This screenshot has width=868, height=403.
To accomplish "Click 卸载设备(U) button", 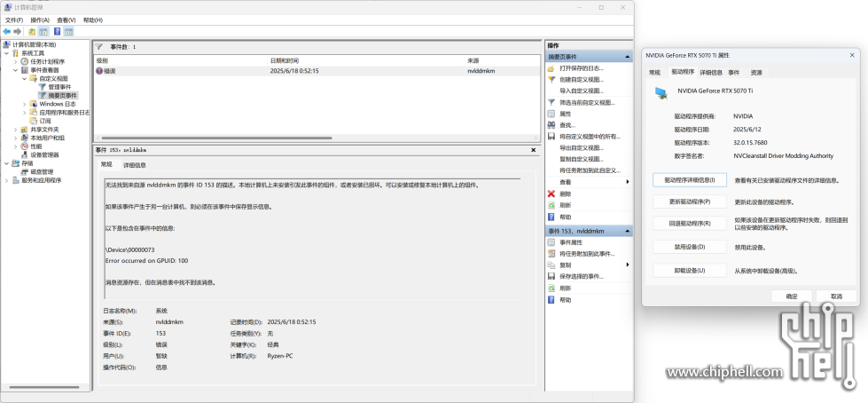I will click(x=689, y=271).
